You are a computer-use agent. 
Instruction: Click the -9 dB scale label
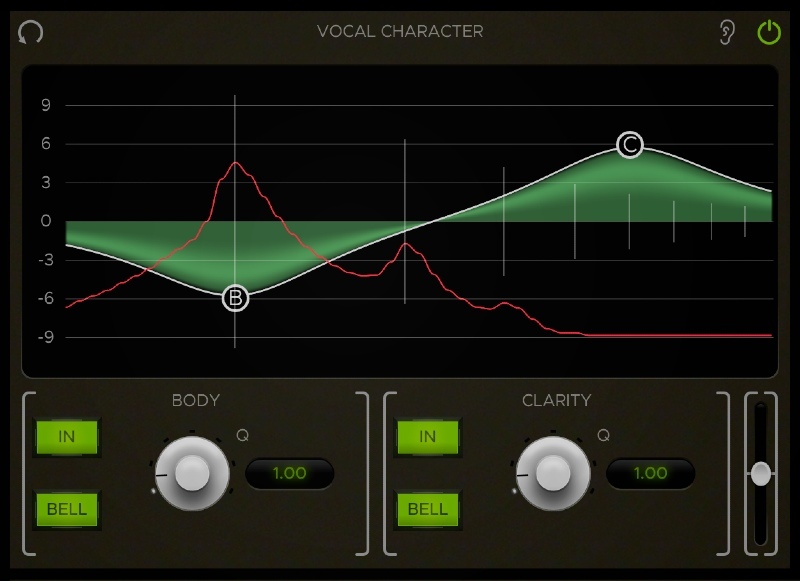(46, 337)
